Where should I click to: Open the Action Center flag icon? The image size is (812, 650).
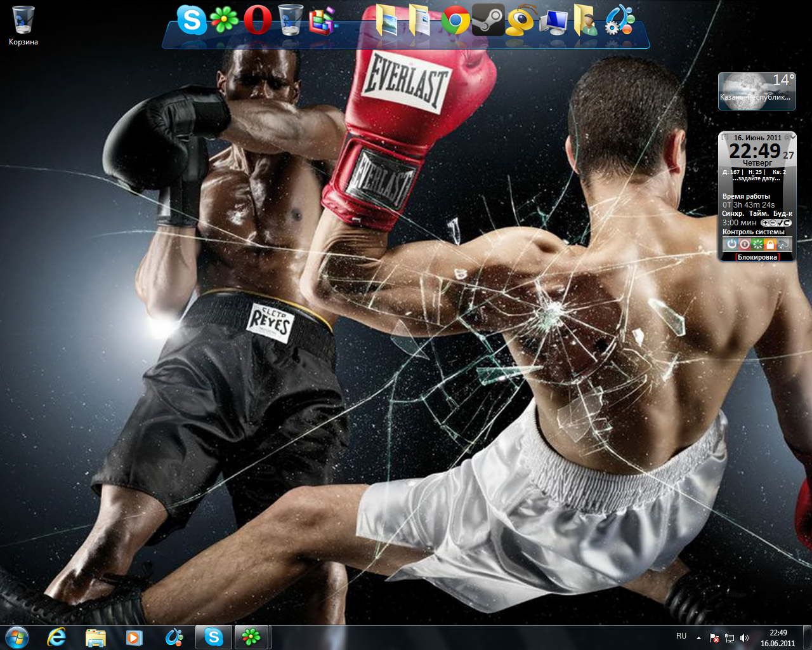(714, 637)
